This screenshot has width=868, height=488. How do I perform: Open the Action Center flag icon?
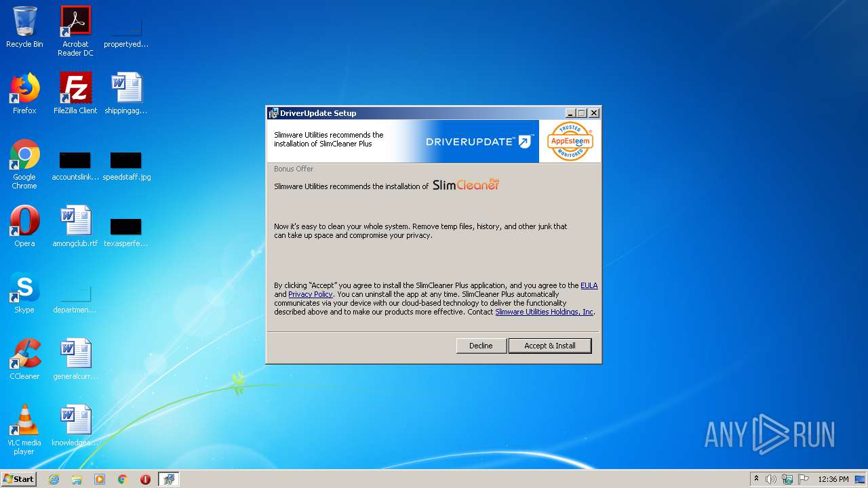point(804,479)
